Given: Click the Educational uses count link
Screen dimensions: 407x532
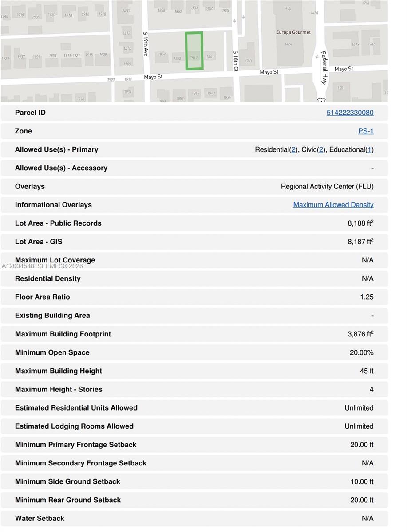Looking at the screenshot, I should point(370,150).
